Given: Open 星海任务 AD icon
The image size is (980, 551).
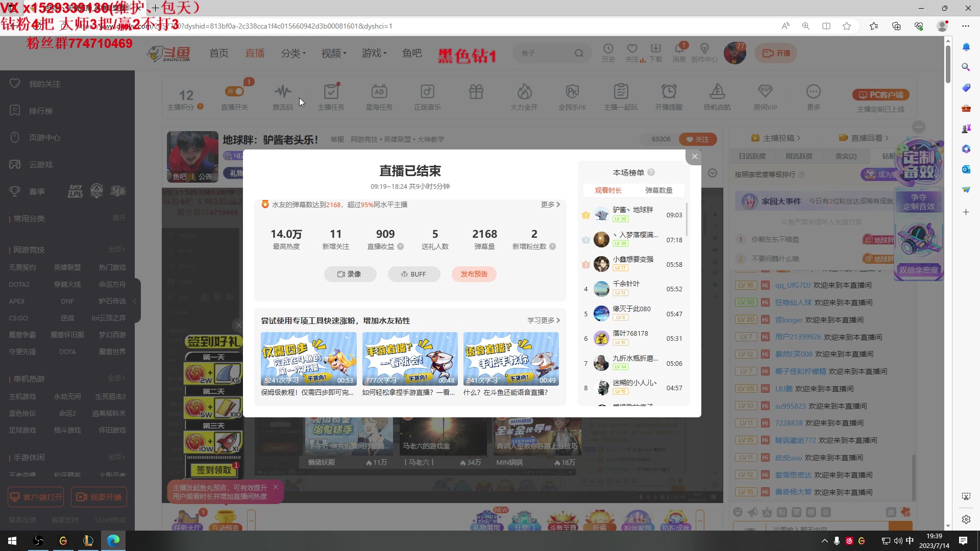Looking at the screenshot, I should coord(379,92).
